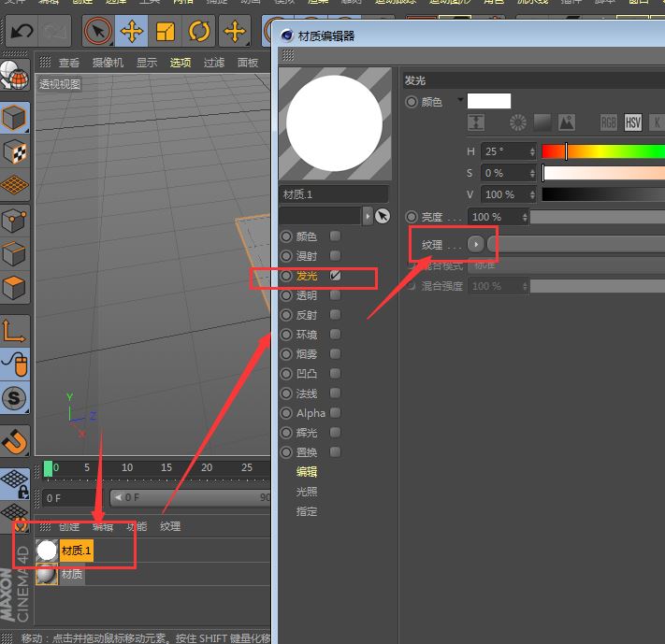This screenshot has width=665, height=644.
Task: Click the Undo arrow in the toolbar
Action: 21,32
